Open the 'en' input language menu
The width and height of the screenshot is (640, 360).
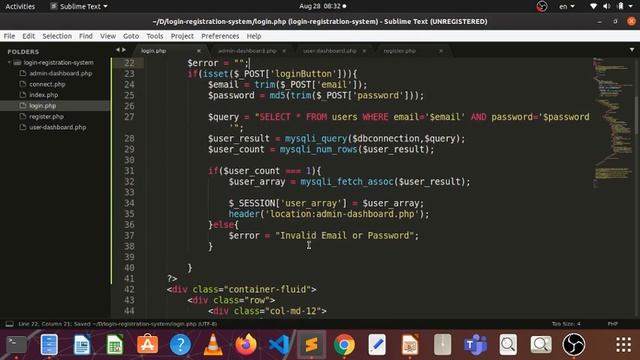(567, 6)
